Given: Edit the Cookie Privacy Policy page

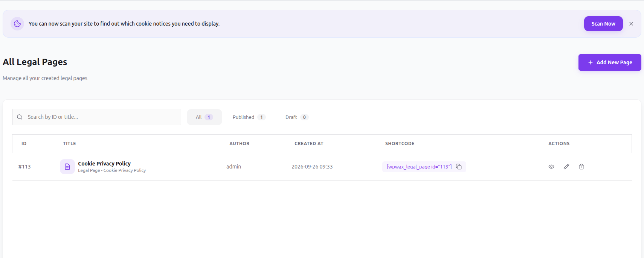Looking at the screenshot, I should tap(566, 167).
